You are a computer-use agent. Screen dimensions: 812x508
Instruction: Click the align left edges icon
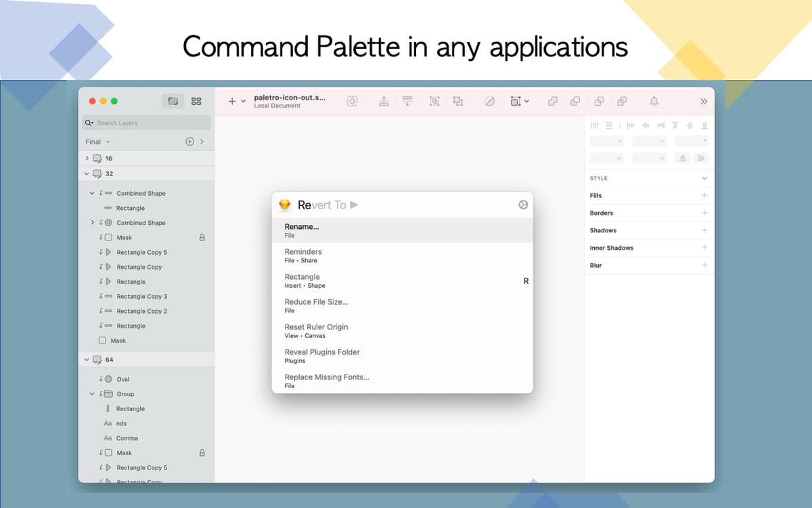(631, 125)
